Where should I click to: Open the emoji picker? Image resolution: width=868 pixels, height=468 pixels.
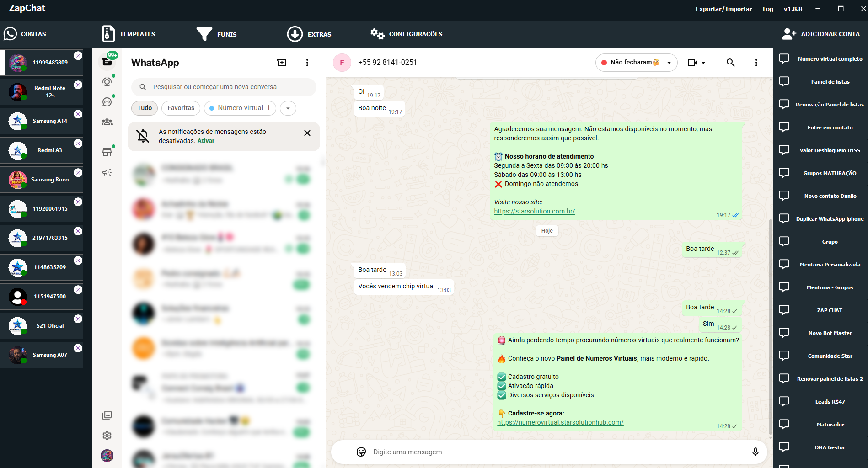361,452
